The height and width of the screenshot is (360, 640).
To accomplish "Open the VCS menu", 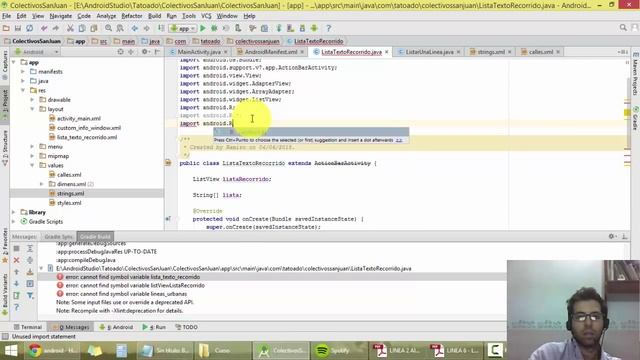I will (206, 16).
